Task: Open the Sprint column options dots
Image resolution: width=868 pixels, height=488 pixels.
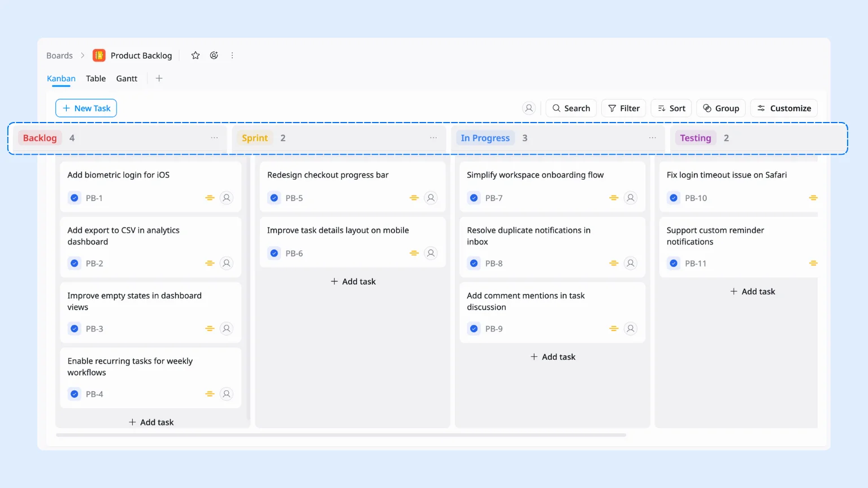Action: coord(433,138)
